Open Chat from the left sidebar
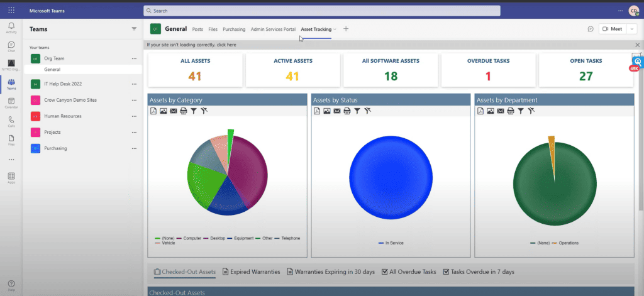Viewport: 644px width, 296px height. coord(11,46)
